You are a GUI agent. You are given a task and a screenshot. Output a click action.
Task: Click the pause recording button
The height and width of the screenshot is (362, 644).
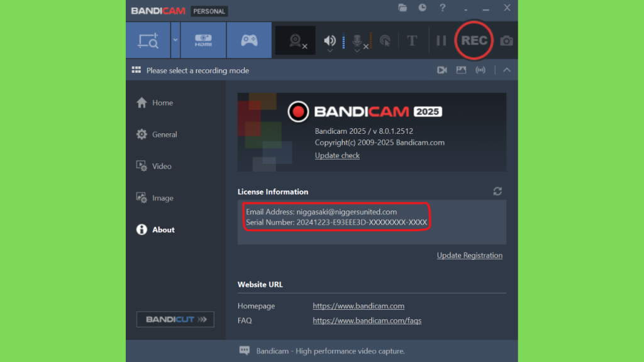point(441,40)
